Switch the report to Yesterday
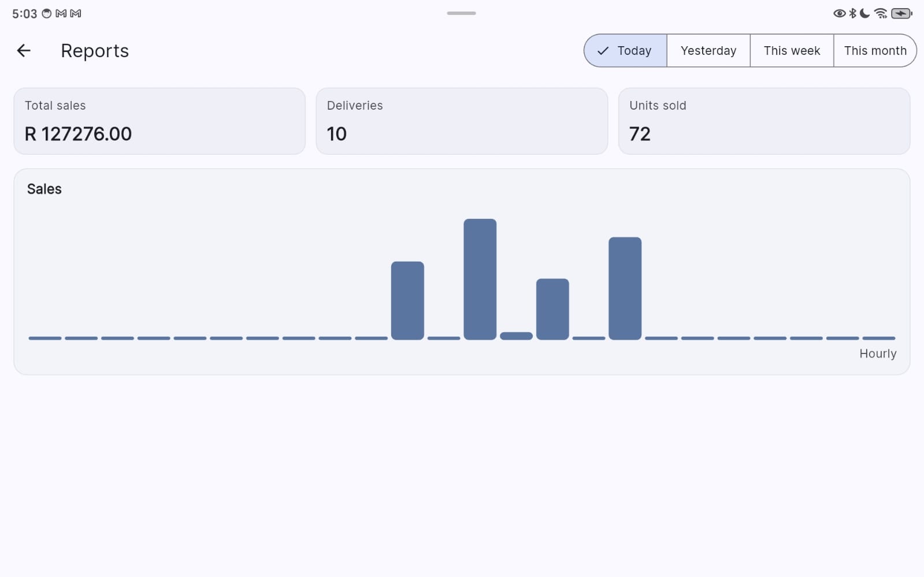This screenshot has width=924, height=577. pyautogui.click(x=708, y=51)
